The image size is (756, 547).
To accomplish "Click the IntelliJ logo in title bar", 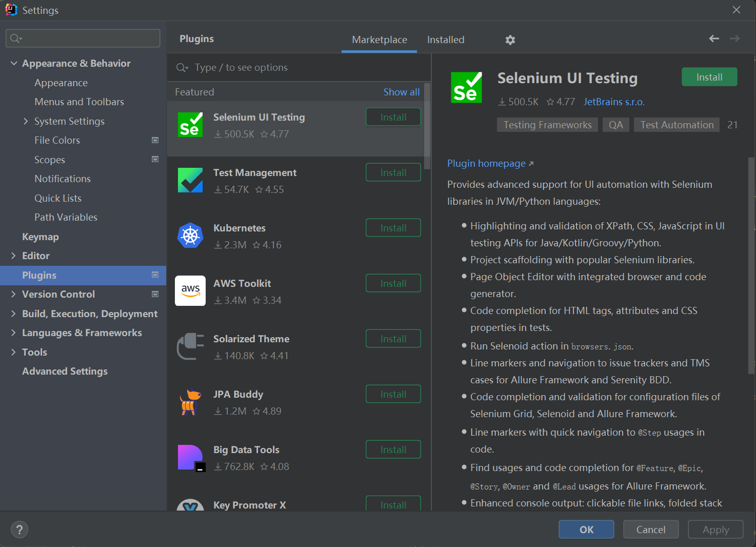I will coord(11,10).
